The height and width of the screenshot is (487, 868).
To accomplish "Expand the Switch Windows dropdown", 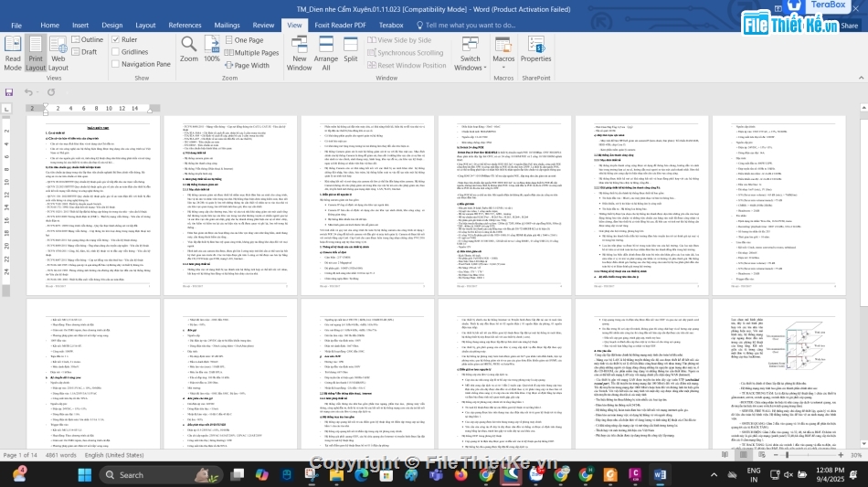I will (470, 56).
